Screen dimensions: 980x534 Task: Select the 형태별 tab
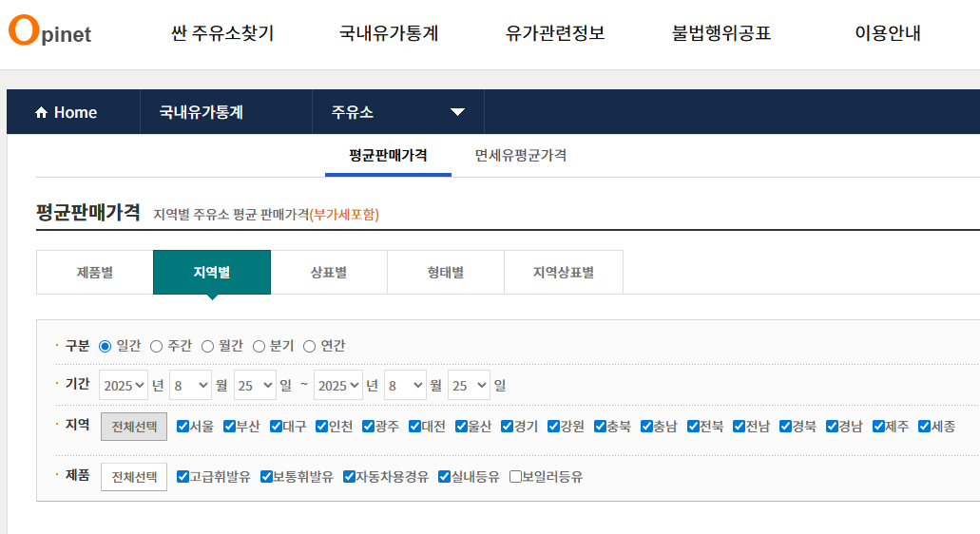click(446, 273)
